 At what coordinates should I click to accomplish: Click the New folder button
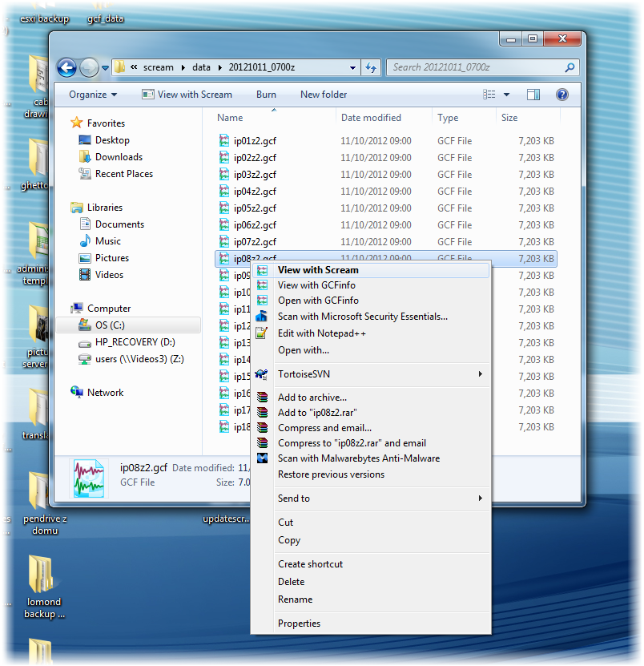click(x=323, y=94)
